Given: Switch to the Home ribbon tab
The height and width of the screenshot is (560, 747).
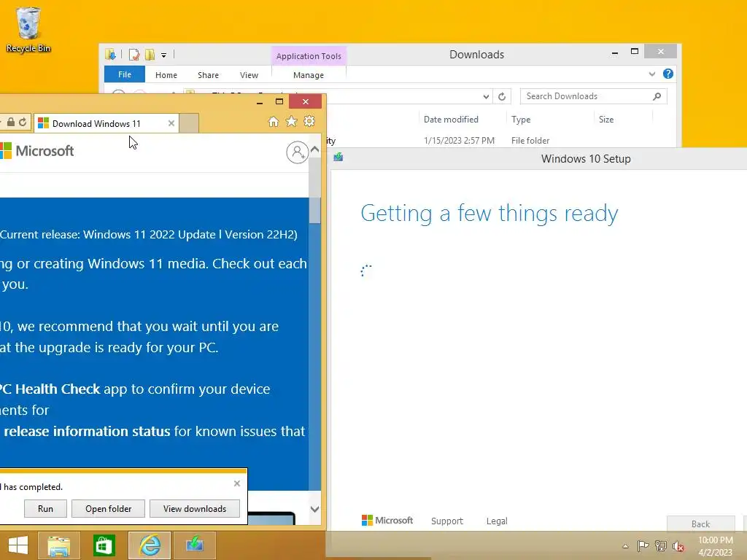Looking at the screenshot, I should [x=166, y=75].
